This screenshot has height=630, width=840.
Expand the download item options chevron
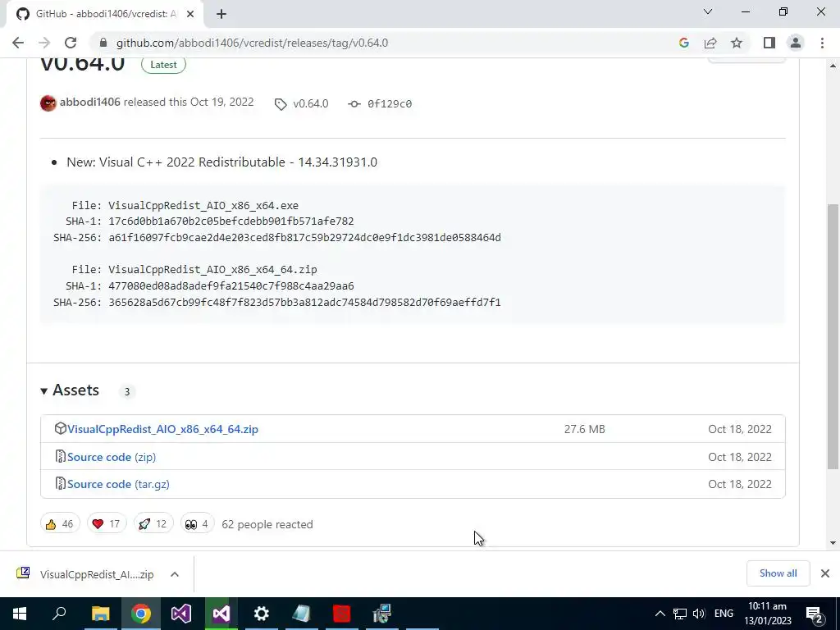pos(175,574)
